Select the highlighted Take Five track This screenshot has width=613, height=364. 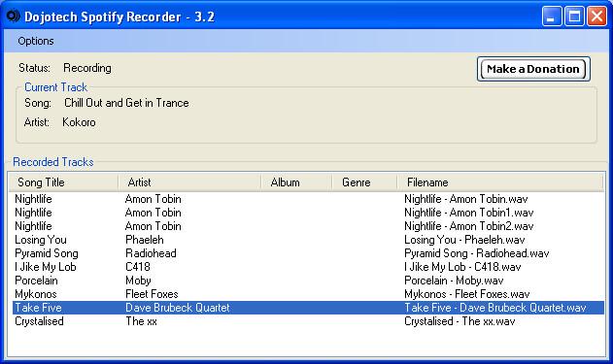click(308, 308)
